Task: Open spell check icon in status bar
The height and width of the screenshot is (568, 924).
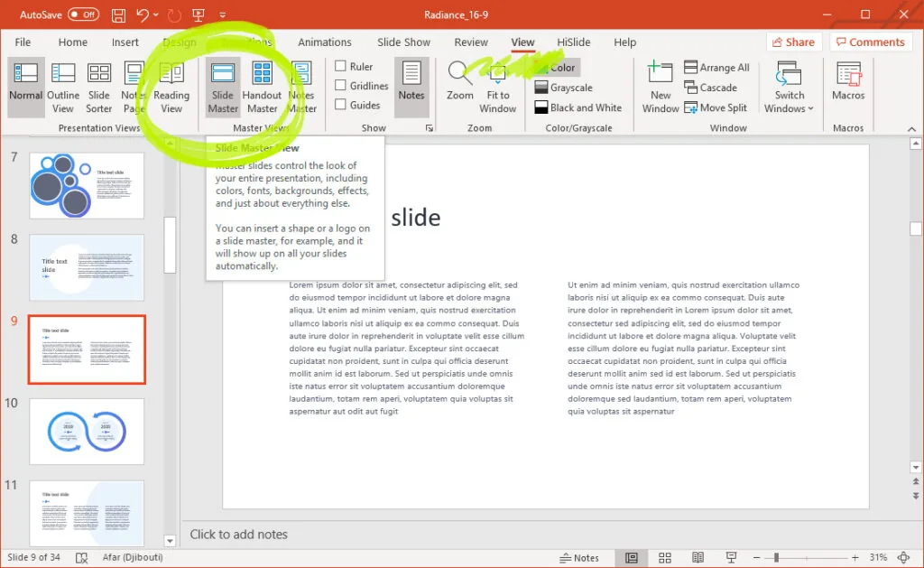Action: pos(81,557)
